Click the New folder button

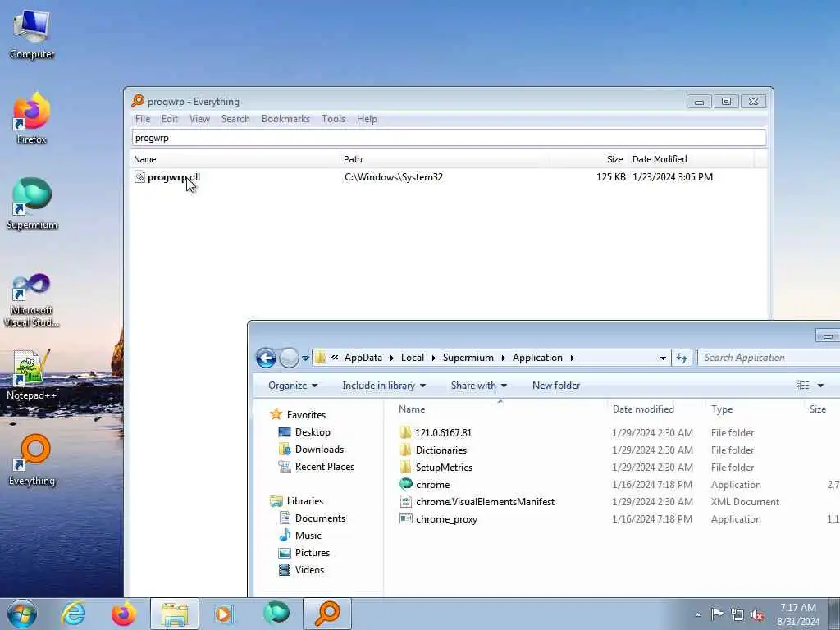(556, 386)
